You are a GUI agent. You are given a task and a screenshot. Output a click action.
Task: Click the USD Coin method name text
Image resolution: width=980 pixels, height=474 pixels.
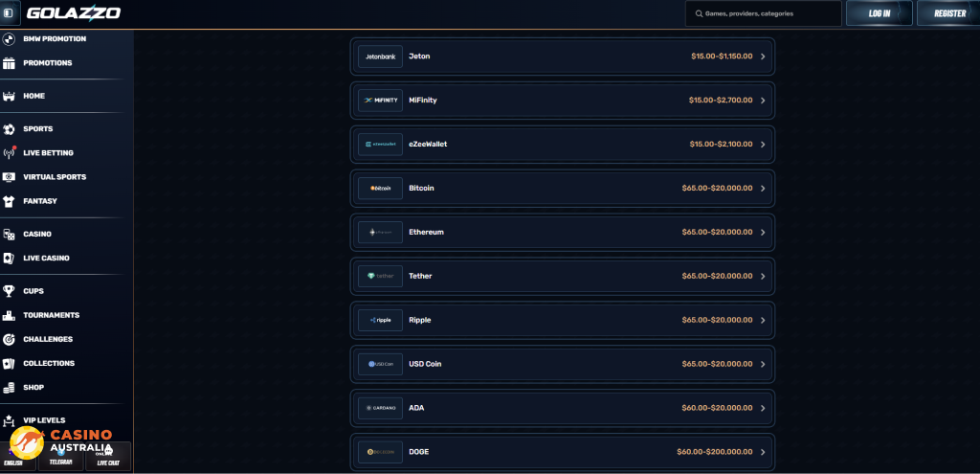(425, 364)
